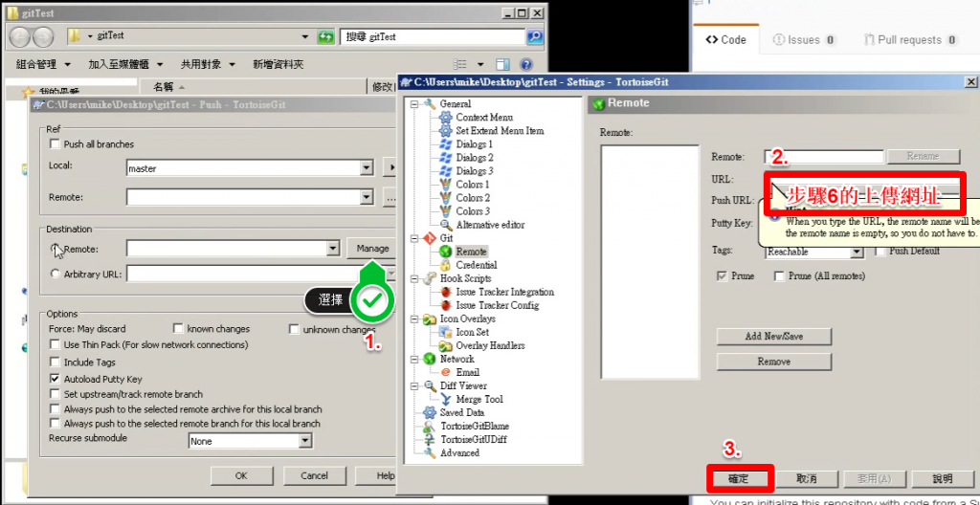The width and height of the screenshot is (980, 505).
Task: Click the Hook Scripts icon
Action: [x=430, y=278]
